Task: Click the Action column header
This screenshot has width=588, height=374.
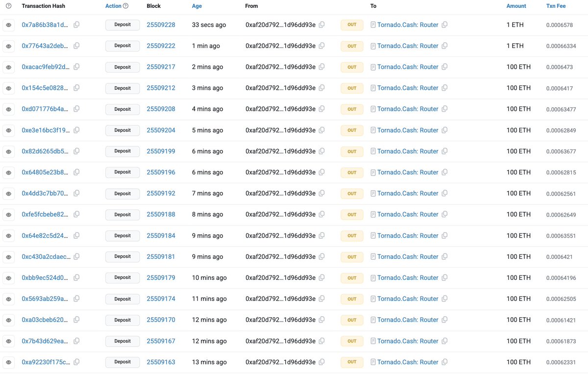Action: pyautogui.click(x=113, y=6)
